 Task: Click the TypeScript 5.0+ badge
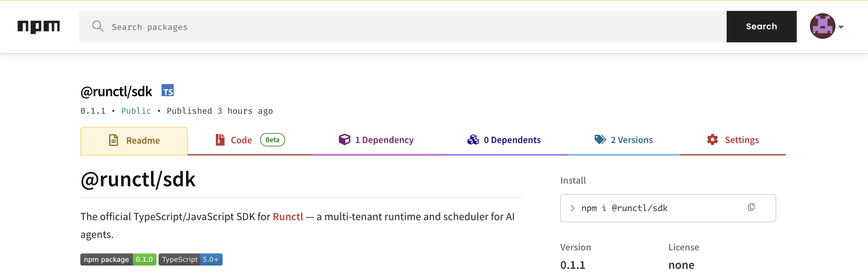[x=190, y=259]
